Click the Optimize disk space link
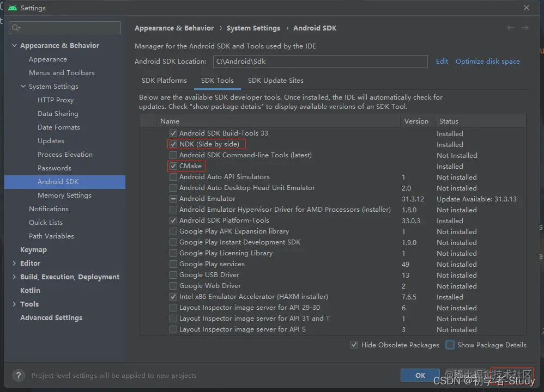Screen dimensions: 544x392 487,62
